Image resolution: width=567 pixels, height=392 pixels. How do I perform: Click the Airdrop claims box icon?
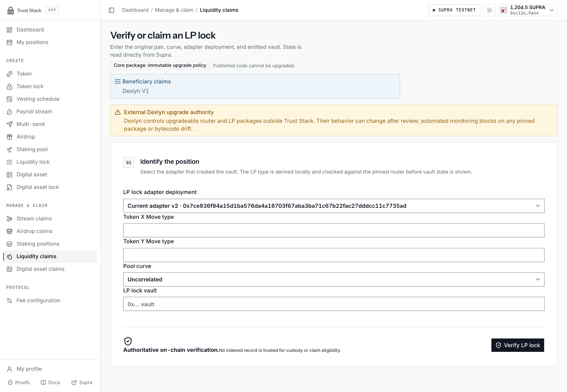click(x=9, y=231)
